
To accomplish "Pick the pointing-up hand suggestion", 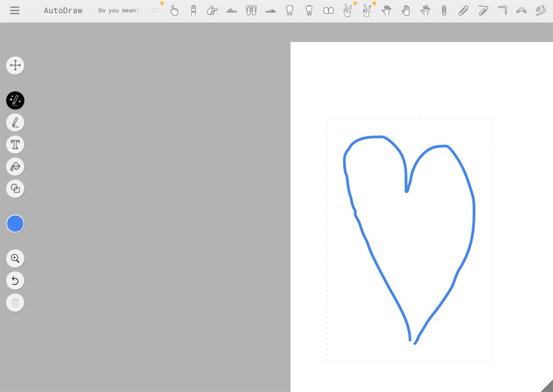I will tap(174, 11).
